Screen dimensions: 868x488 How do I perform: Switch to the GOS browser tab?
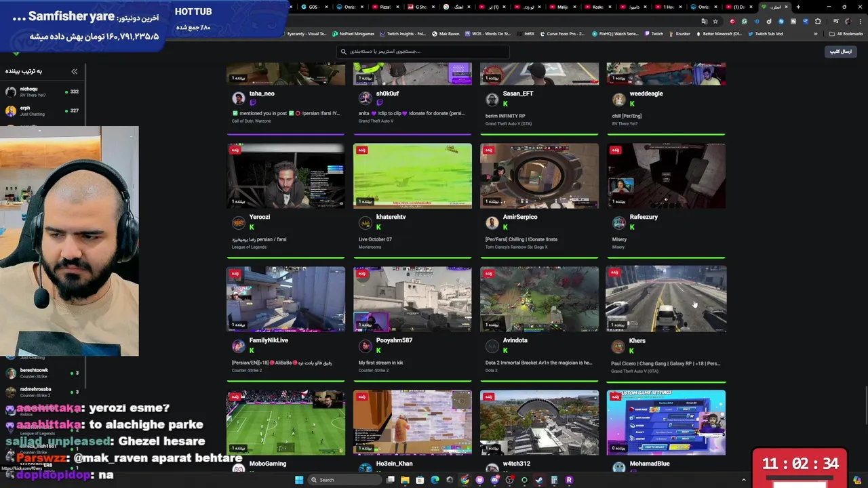(x=314, y=7)
